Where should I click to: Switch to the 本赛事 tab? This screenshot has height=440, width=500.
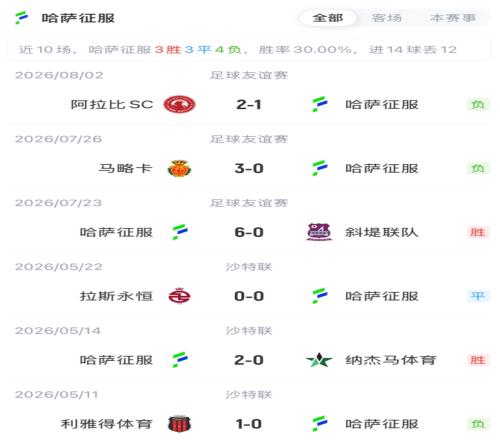click(452, 18)
